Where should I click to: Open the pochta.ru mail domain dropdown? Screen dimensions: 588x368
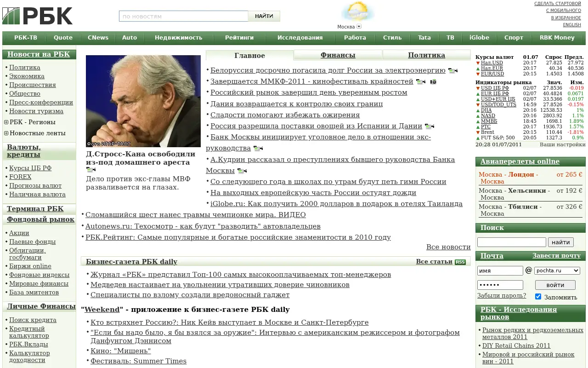(x=557, y=271)
